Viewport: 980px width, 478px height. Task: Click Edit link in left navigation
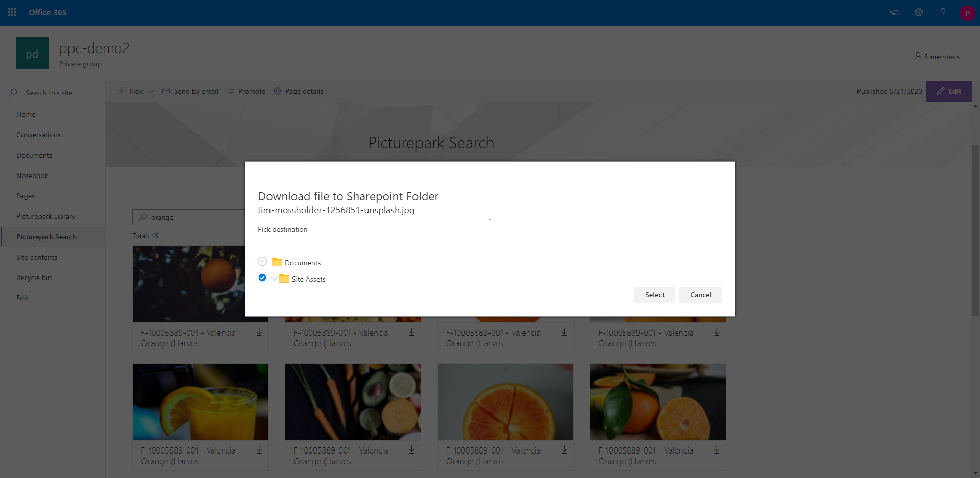click(x=22, y=298)
